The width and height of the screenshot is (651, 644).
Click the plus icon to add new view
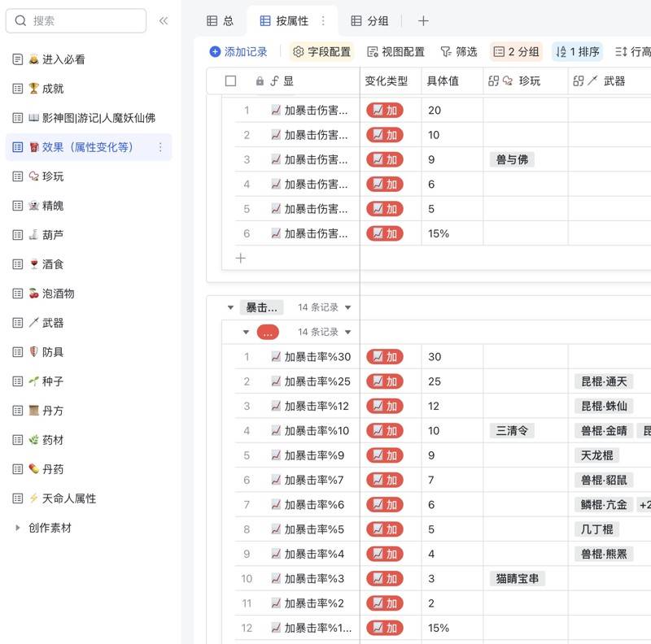423,21
